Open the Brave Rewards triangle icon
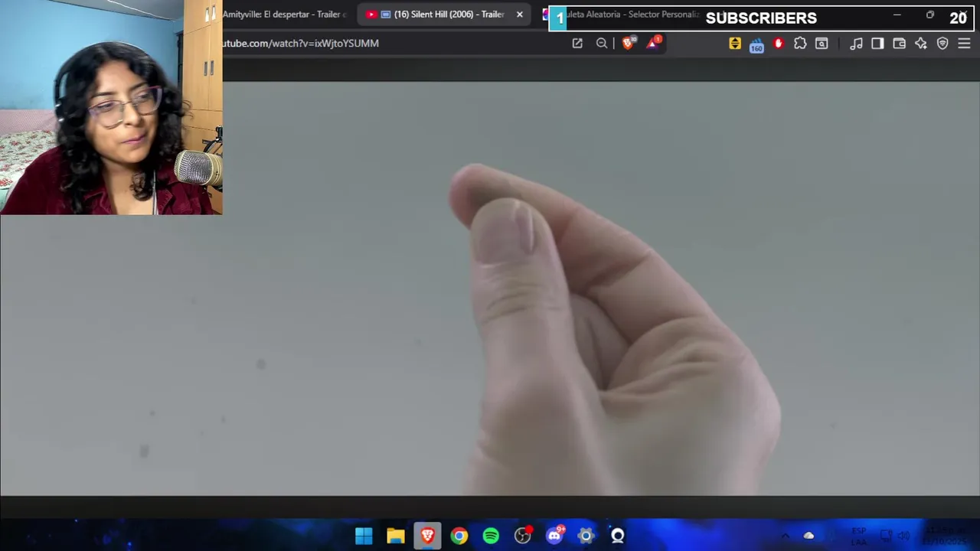 point(652,44)
